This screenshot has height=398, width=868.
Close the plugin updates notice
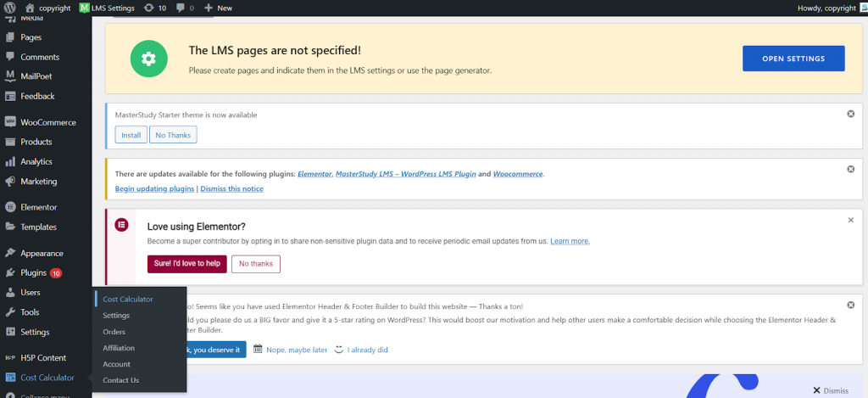click(x=851, y=169)
